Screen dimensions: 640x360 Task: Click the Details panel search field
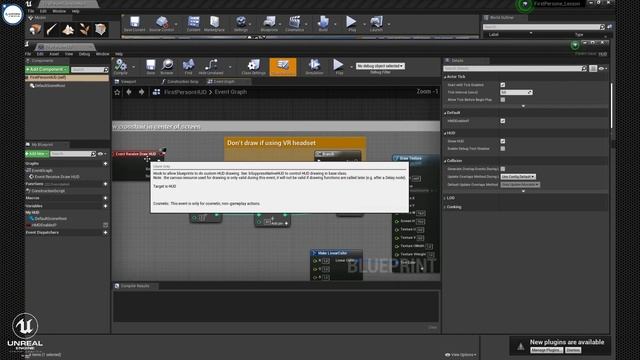[x=515, y=69]
